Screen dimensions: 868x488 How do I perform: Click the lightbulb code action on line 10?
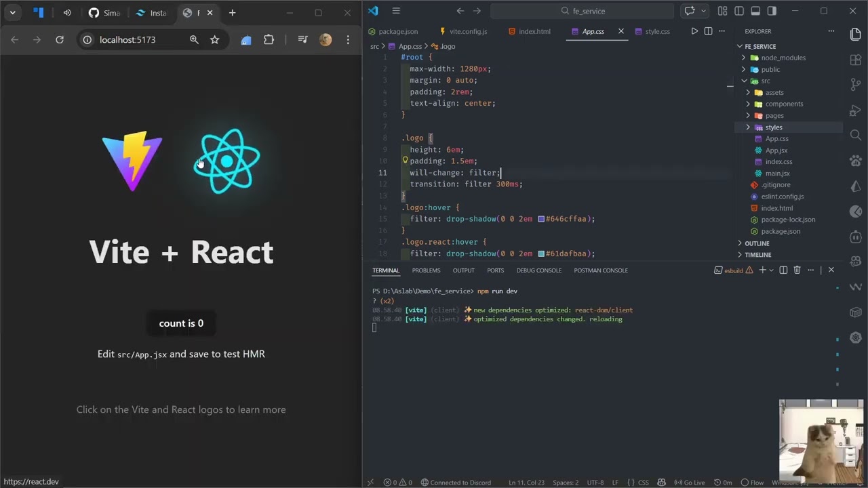[x=405, y=161]
